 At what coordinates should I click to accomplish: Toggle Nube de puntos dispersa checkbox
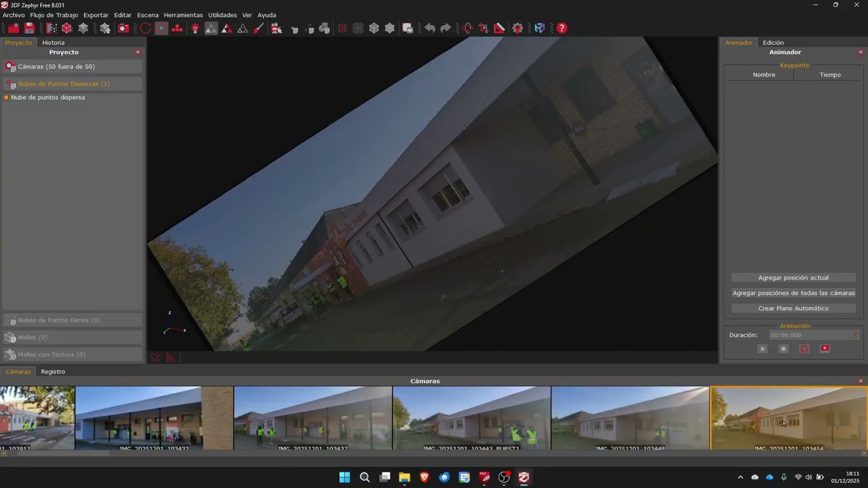tap(7, 98)
